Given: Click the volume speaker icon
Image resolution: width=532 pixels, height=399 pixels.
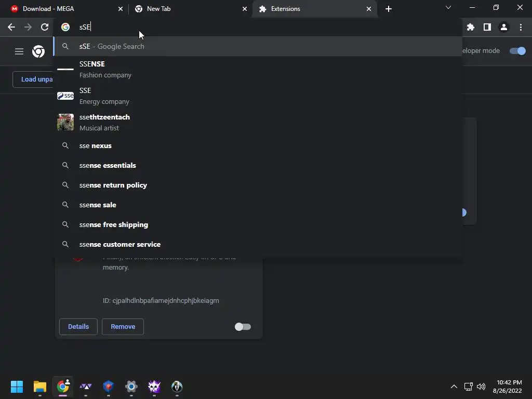Looking at the screenshot, I should [481, 387].
